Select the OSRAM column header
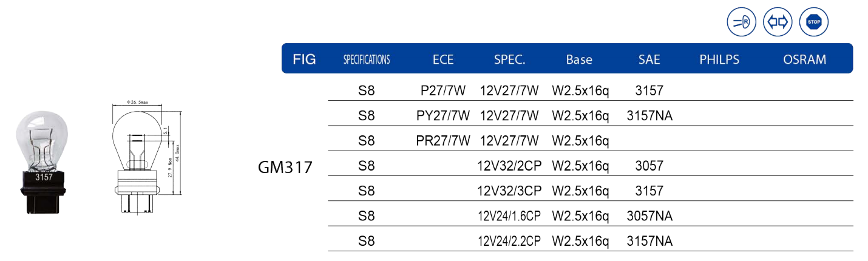This screenshot has width=868, height=261. (804, 59)
